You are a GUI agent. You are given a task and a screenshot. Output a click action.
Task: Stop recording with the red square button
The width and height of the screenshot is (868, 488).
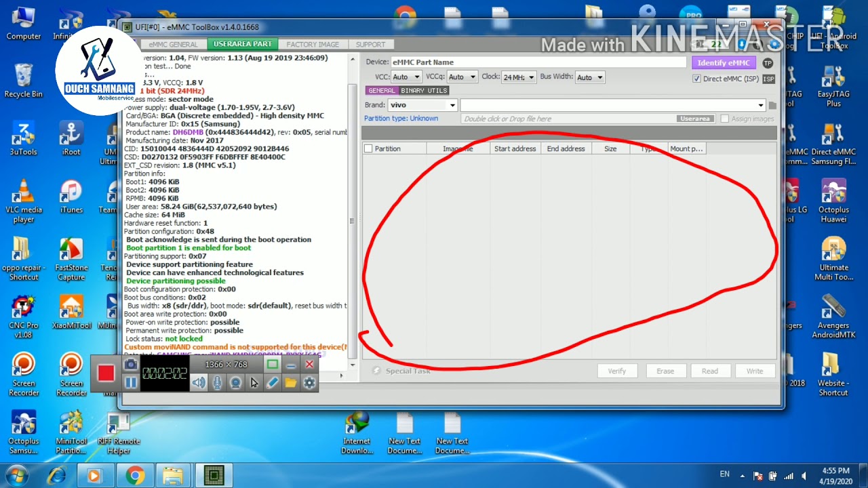point(106,373)
